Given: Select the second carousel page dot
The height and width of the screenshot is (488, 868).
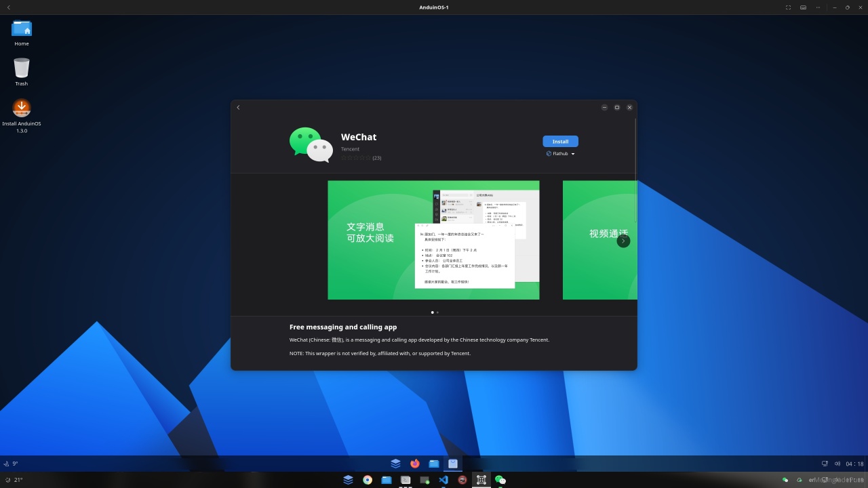Looking at the screenshot, I should [437, 312].
